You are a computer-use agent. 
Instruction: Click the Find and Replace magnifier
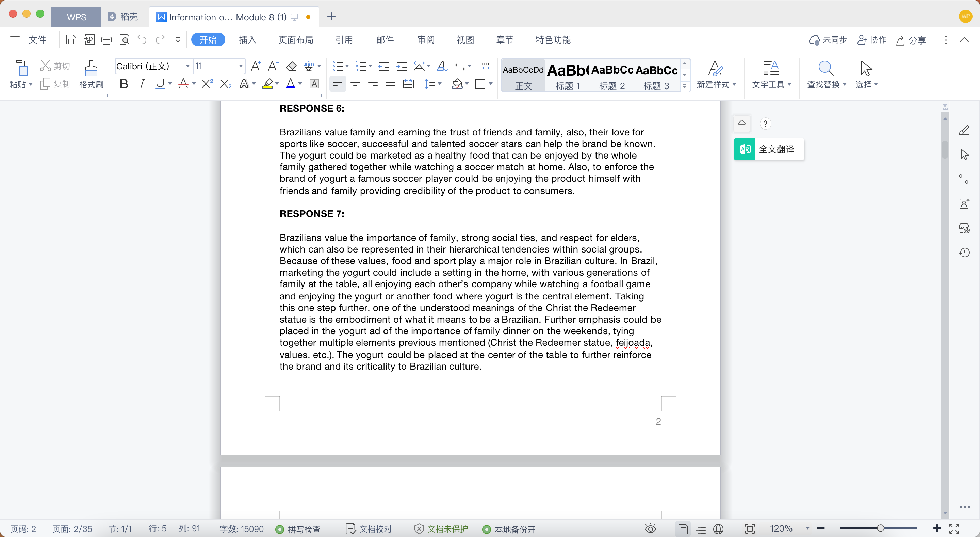[x=826, y=68]
